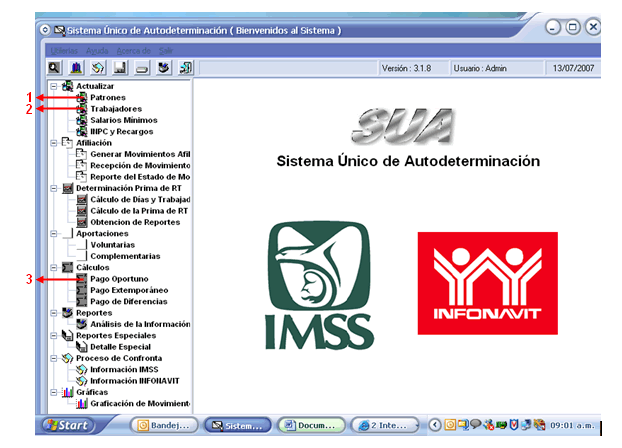Click the left-arrow tray expand icon

click(x=435, y=425)
